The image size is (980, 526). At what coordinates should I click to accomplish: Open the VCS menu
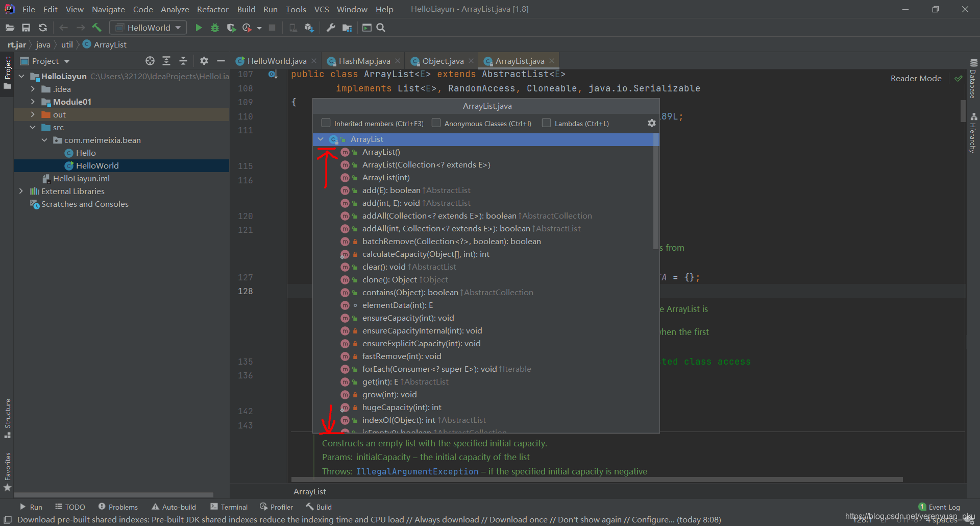click(322, 9)
